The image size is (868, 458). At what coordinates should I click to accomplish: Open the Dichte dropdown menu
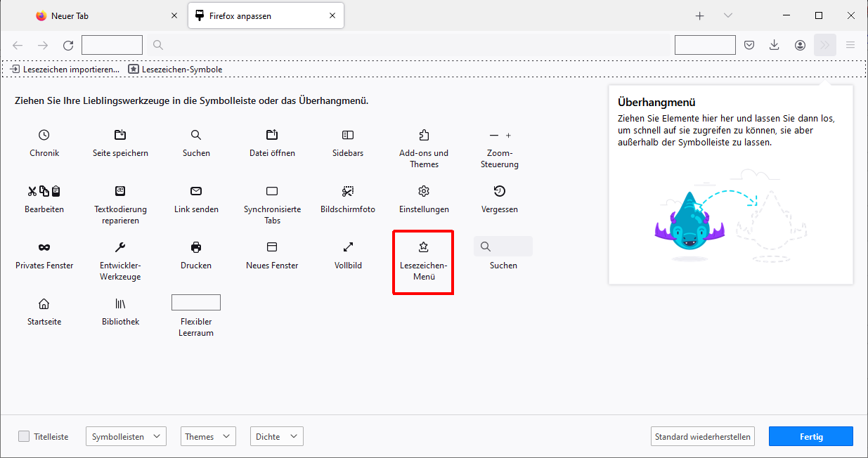coord(276,436)
